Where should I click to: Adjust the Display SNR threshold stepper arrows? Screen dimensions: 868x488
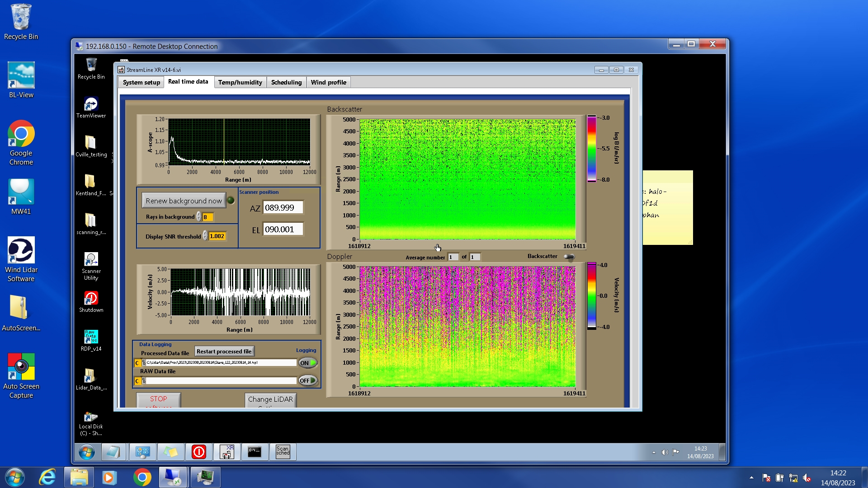(x=205, y=236)
